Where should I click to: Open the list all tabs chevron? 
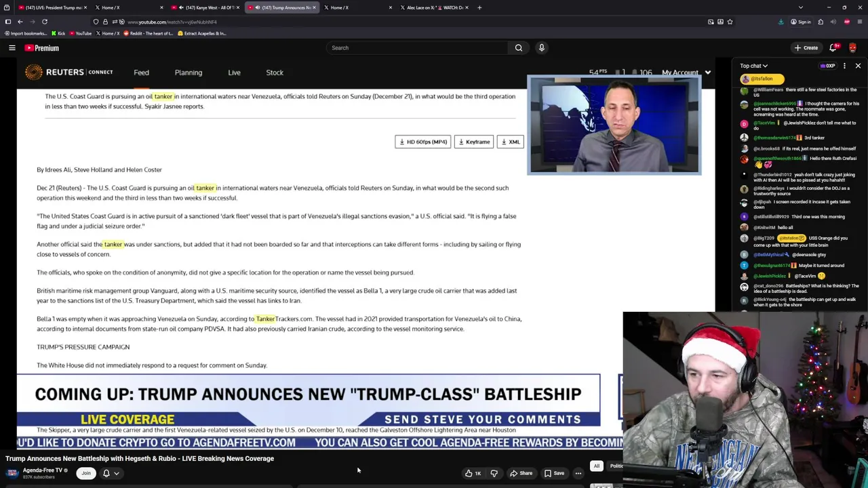pyautogui.click(x=801, y=7)
